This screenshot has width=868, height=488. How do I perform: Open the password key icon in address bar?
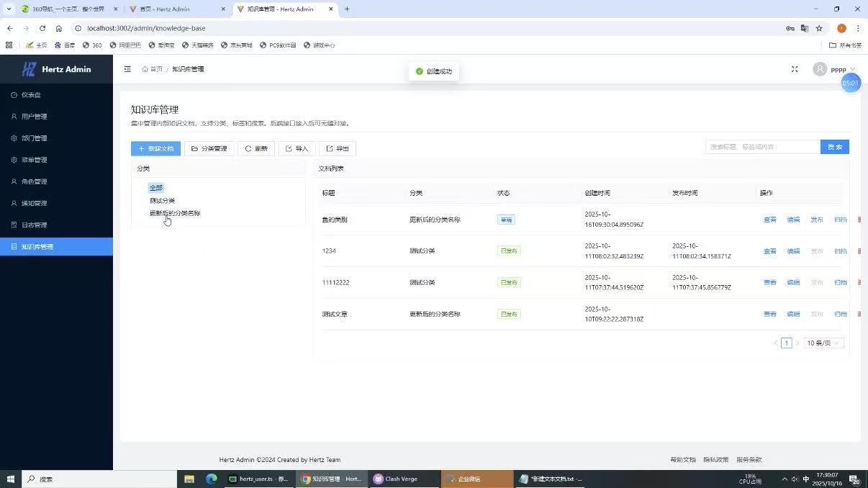[790, 28]
